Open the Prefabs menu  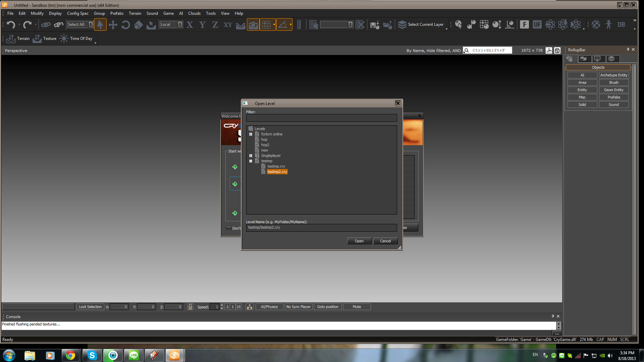coord(116,13)
